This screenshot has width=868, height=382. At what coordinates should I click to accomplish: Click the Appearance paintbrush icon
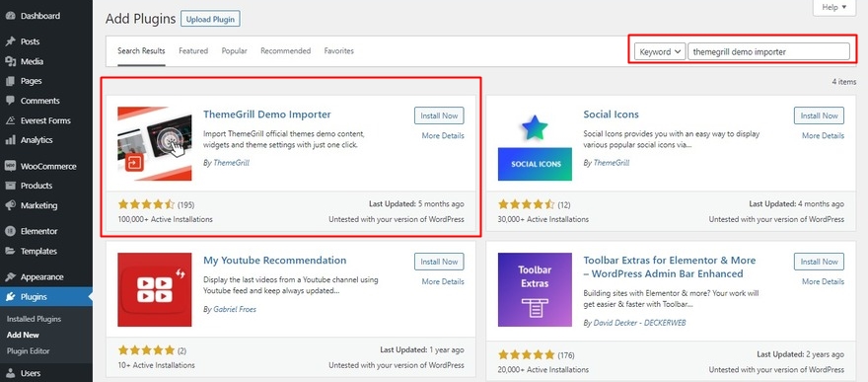tap(10, 276)
